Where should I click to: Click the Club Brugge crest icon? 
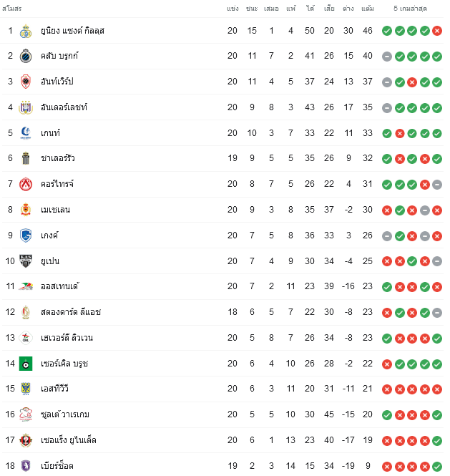click(x=26, y=56)
